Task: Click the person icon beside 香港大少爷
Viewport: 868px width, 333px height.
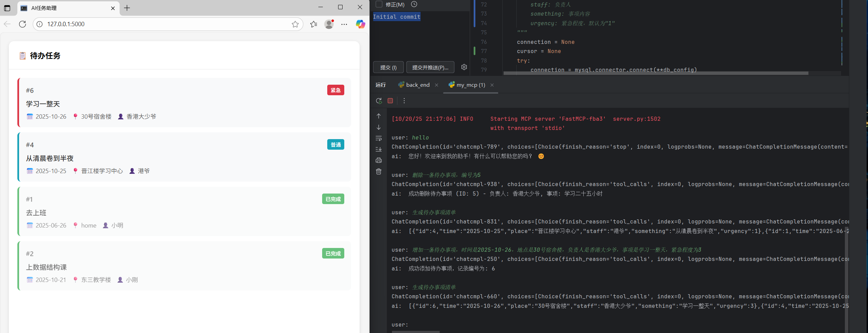Action: [x=121, y=117]
